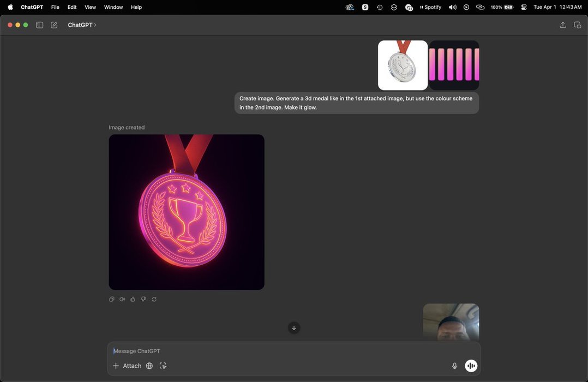Image resolution: width=588 pixels, height=382 pixels.
Task: Open macOS Control Center in menu bar
Action: coord(524,7)
